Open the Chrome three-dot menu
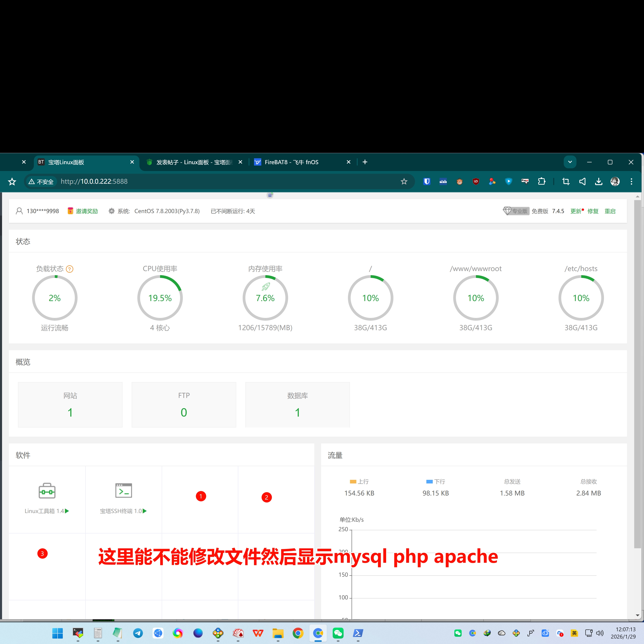 tap(631, 181)
